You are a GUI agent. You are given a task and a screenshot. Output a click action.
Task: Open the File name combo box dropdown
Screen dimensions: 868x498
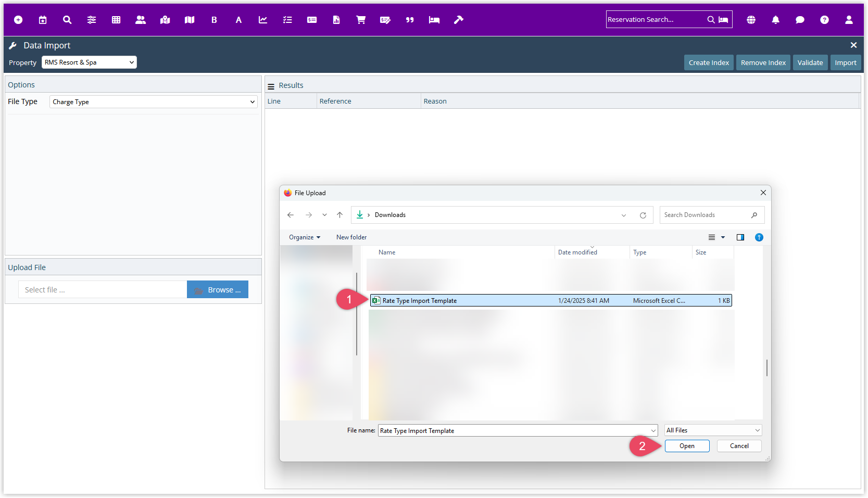point(653,430)
